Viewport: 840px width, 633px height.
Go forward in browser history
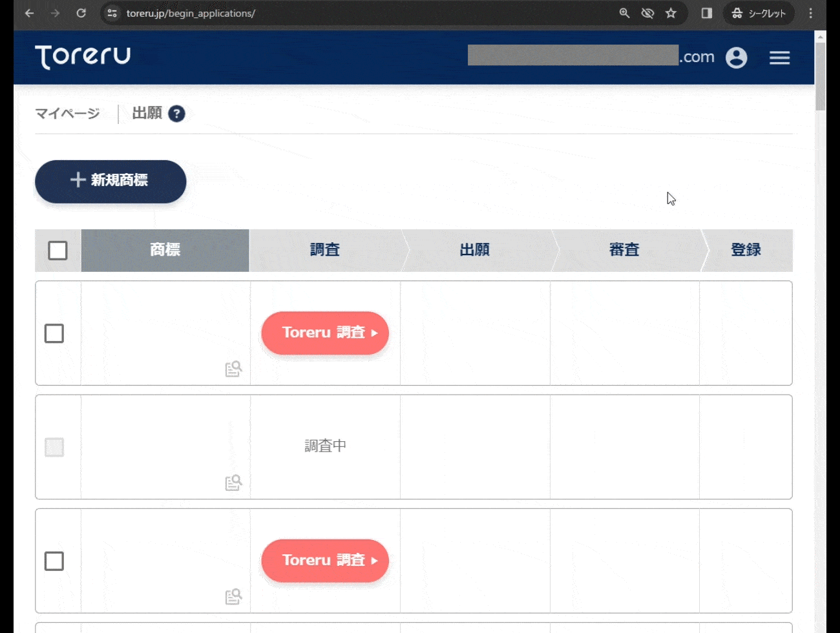tap(56, 13)
